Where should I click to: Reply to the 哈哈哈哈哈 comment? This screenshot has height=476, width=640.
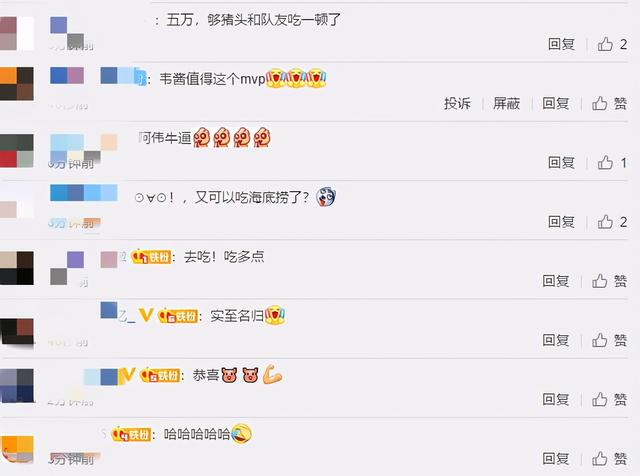point(556,458)
